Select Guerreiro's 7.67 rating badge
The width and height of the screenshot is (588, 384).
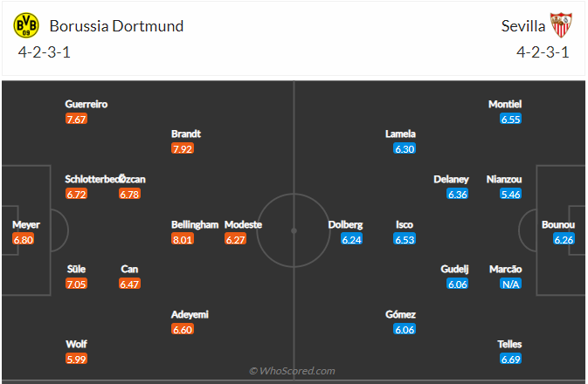76,119
